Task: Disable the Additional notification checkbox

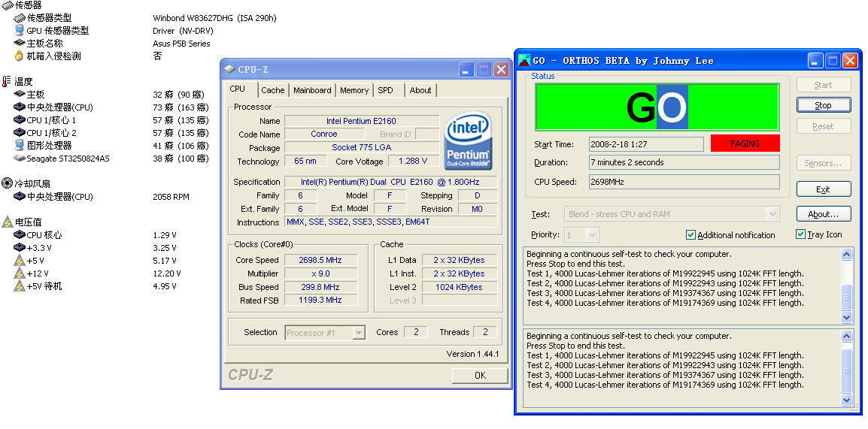Action: tap(690, 235)
